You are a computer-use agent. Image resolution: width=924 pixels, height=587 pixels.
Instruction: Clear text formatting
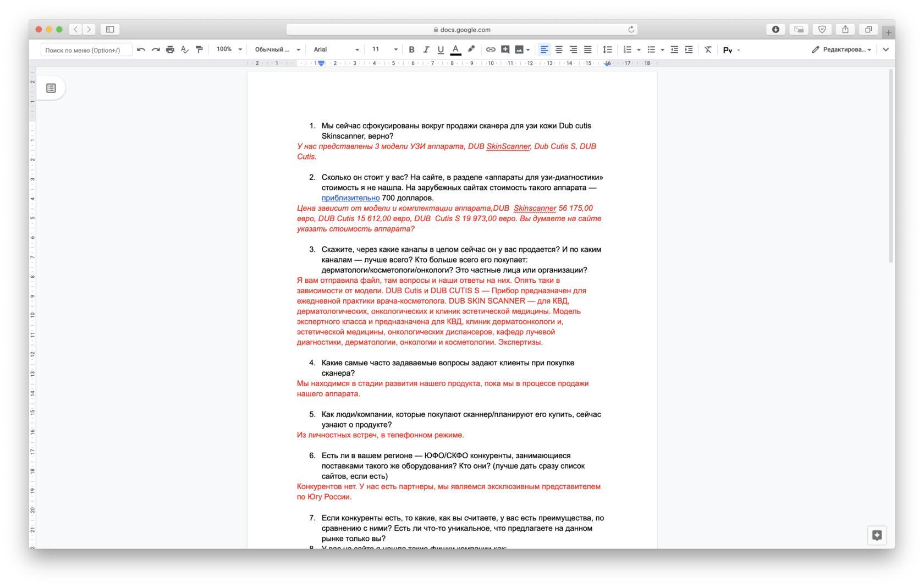click(708, 50)
